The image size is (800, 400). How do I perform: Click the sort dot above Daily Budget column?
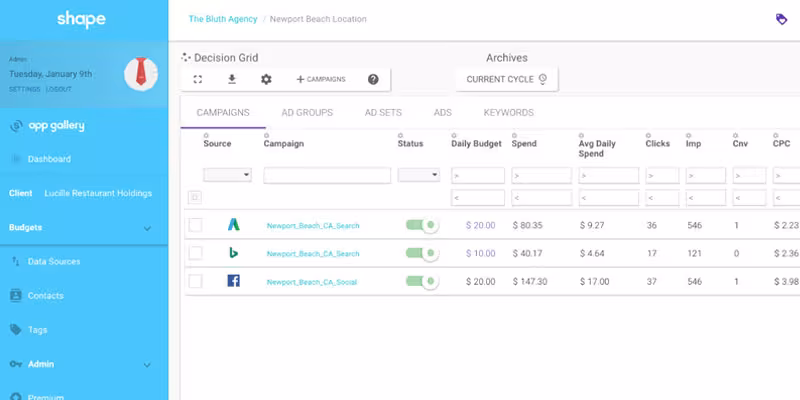tap(454, 136)
